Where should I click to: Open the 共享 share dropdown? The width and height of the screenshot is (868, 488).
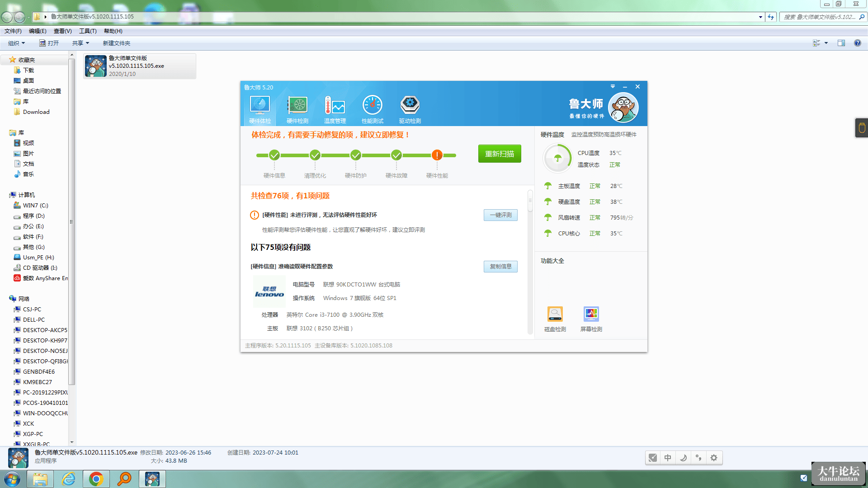[81, 43]
